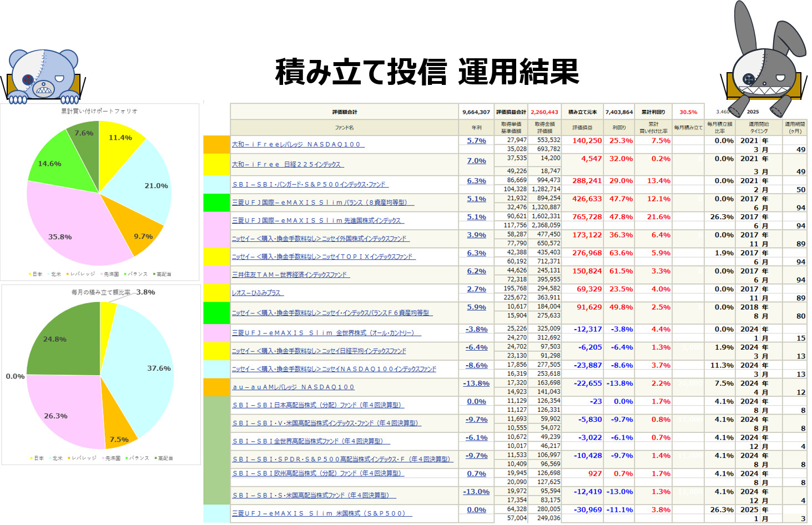This screenshot has width=812, height=525.
Task: Click the 6.2% annual return link
Action: click(x=476, y=271)
